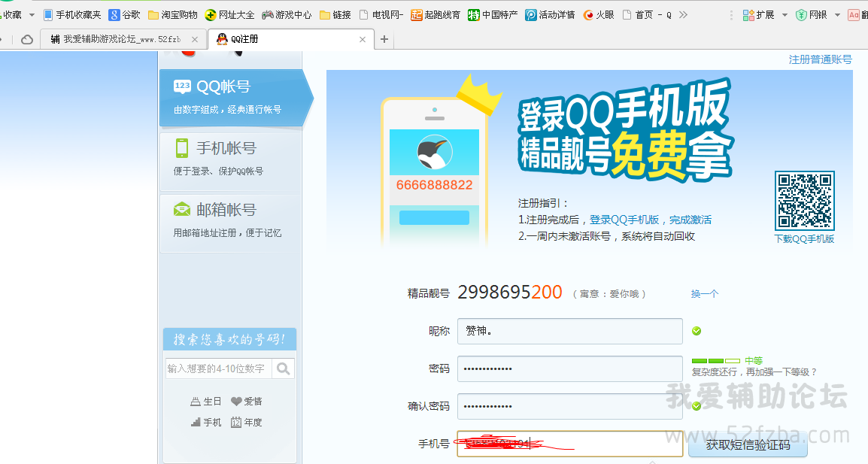Open the 手机收藏夹 bookmark
Viewport: 868px width, 464px height.
[72, 15]
